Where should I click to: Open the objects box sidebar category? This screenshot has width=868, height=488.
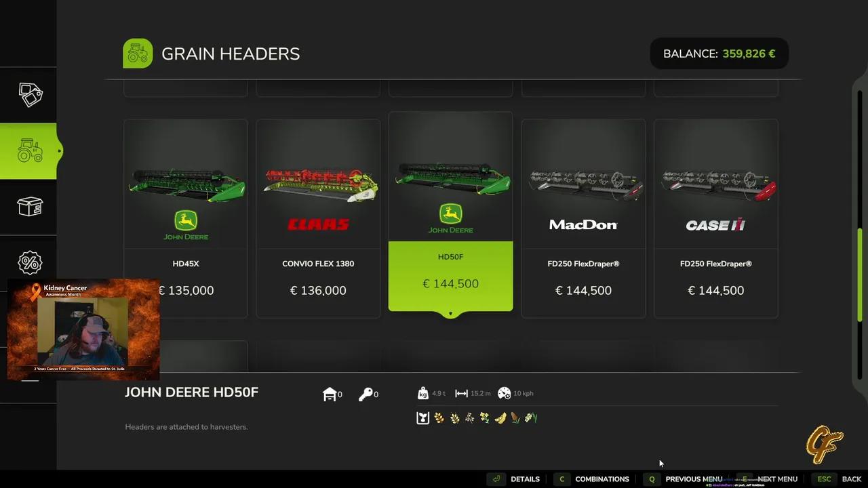point(30,207)
